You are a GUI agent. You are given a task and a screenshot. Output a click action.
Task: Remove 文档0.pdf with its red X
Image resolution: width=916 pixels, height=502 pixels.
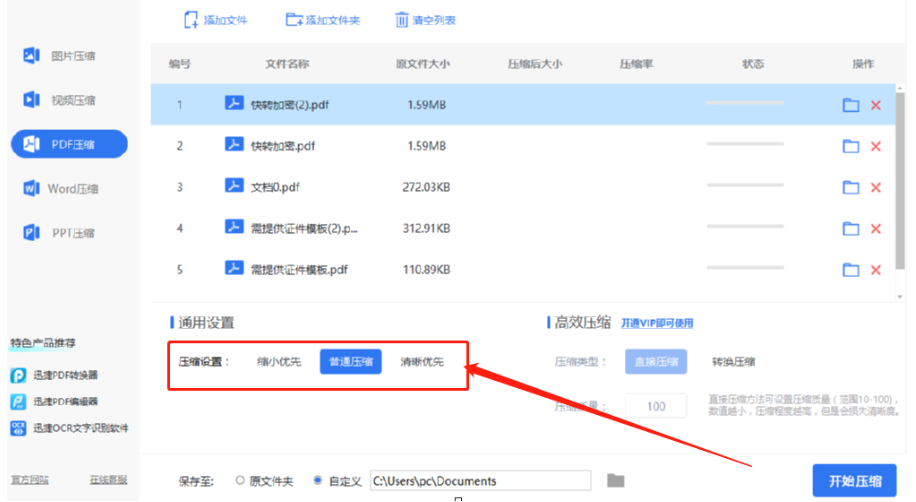[x=876, y=188]
